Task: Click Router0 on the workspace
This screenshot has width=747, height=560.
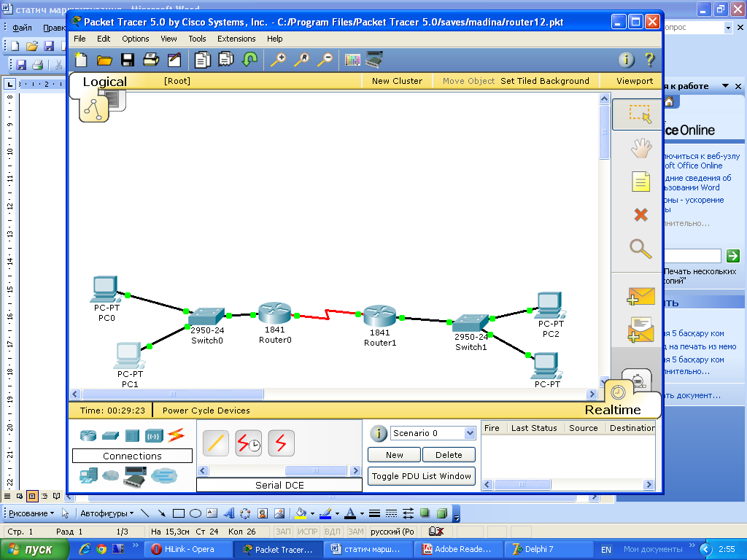Action: click(275, 313)
